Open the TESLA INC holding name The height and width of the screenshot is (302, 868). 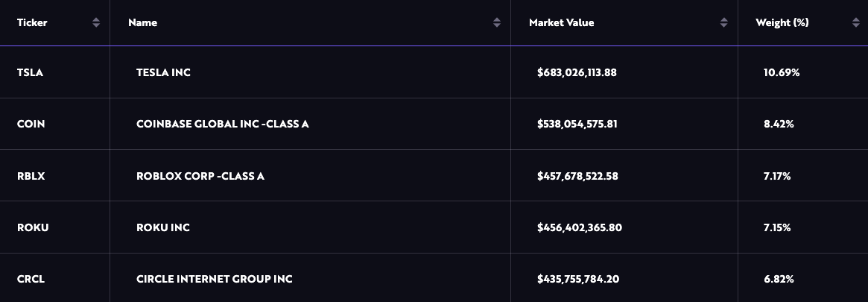point(163,73)
